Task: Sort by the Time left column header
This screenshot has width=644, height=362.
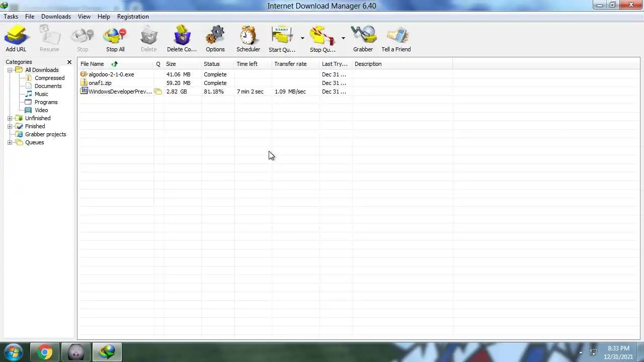Action: point(253,64)
